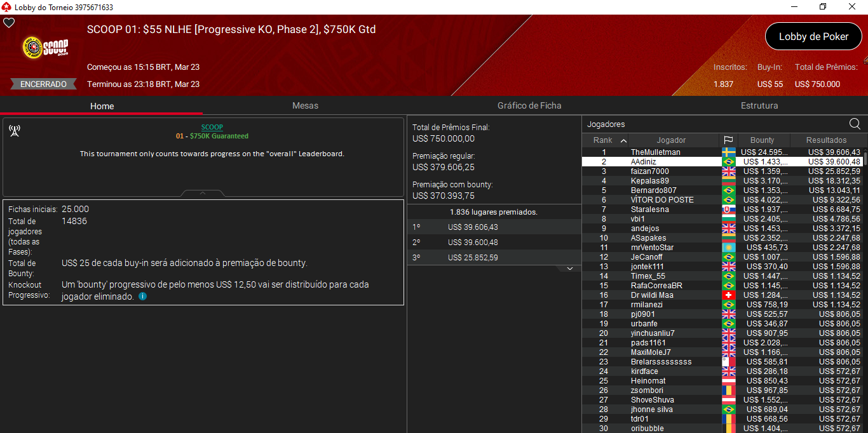Click the PokerStars spade icon in title bar

pyautogui.click(x=6, y=6)
